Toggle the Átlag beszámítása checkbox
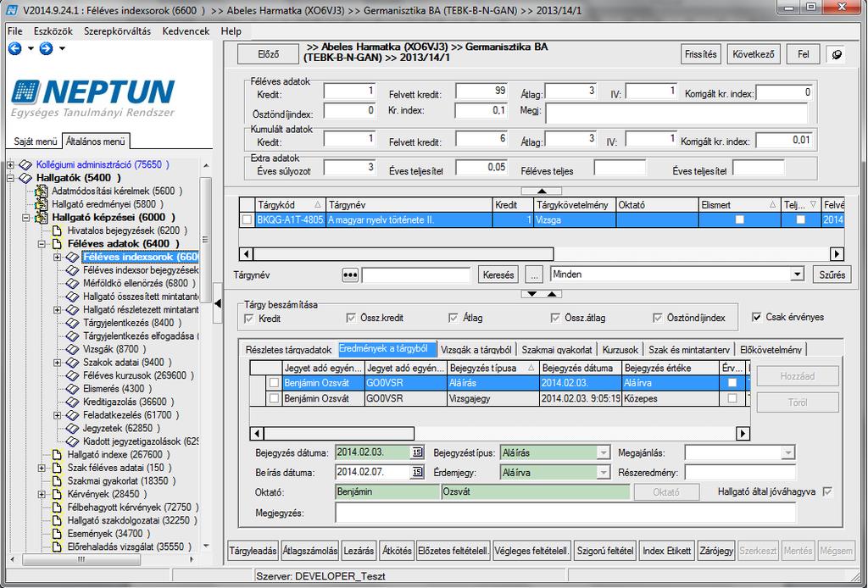 click(x=453, y=318)
